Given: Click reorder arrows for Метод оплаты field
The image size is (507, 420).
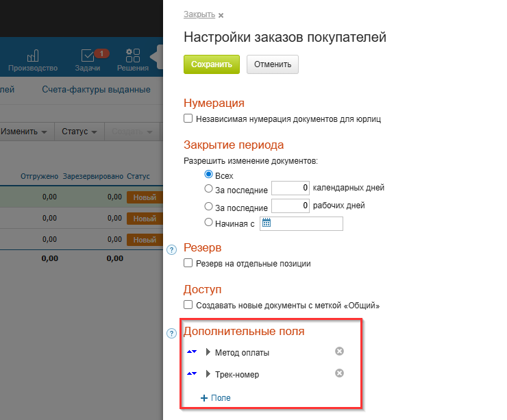Looking at the screenshot, I should 192,351.
